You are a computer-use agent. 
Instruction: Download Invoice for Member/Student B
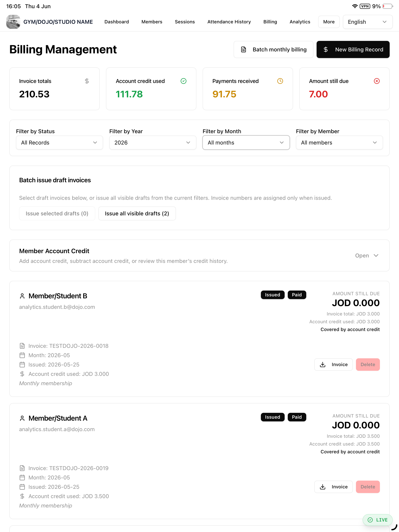point(333,365)
